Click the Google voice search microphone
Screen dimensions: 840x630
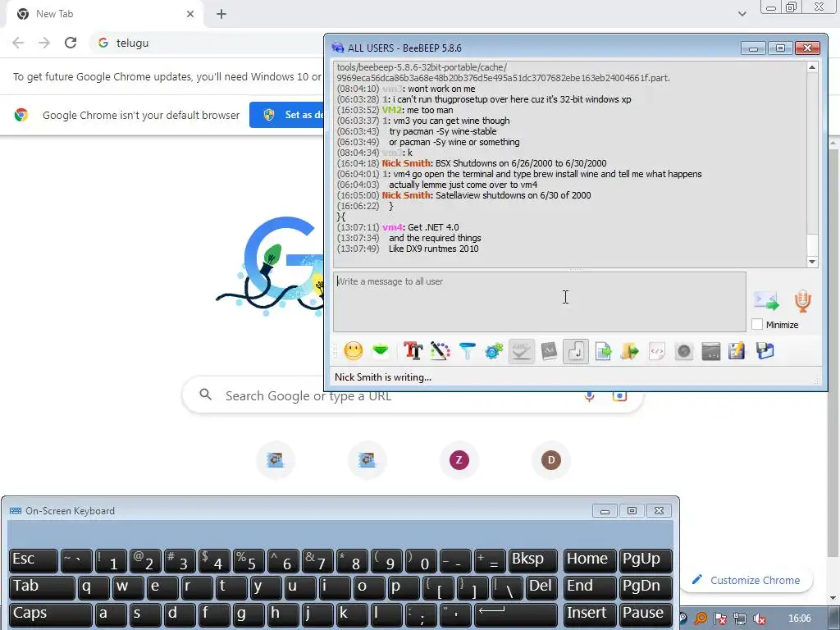coord(589,396)
